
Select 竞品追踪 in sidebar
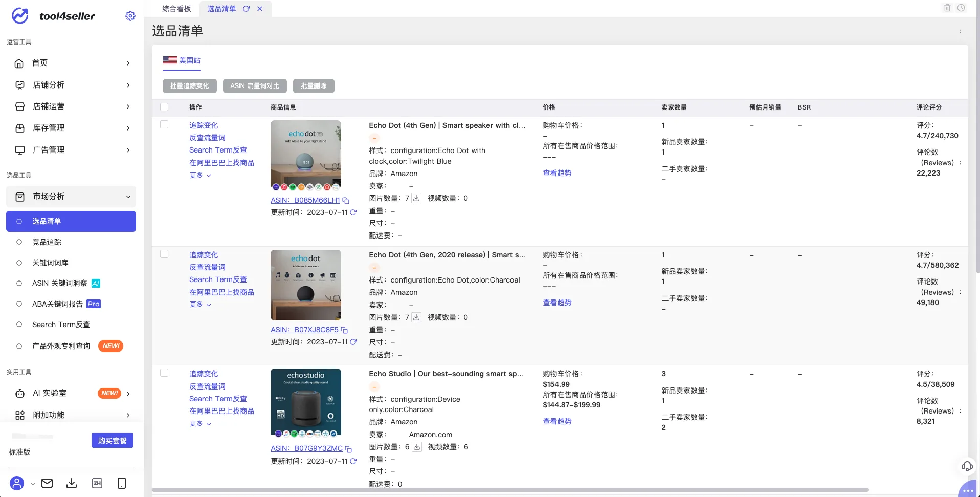(71, 242)
